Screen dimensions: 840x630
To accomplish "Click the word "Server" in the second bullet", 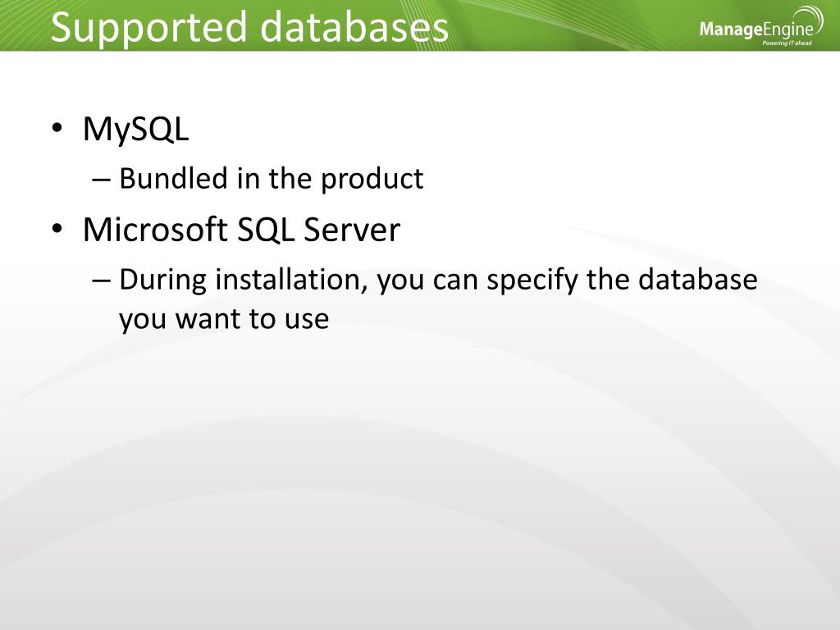I will point(353,230).
